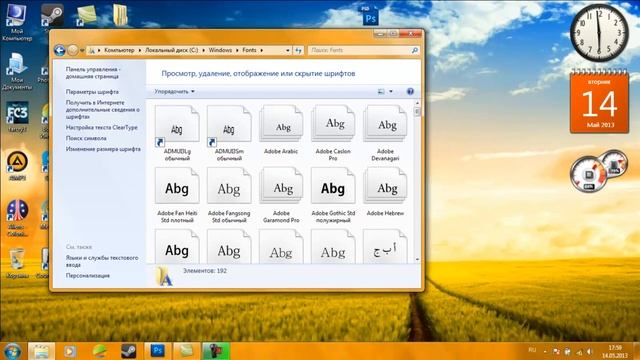Click the view mode icon in toolbar

point(381,91)
